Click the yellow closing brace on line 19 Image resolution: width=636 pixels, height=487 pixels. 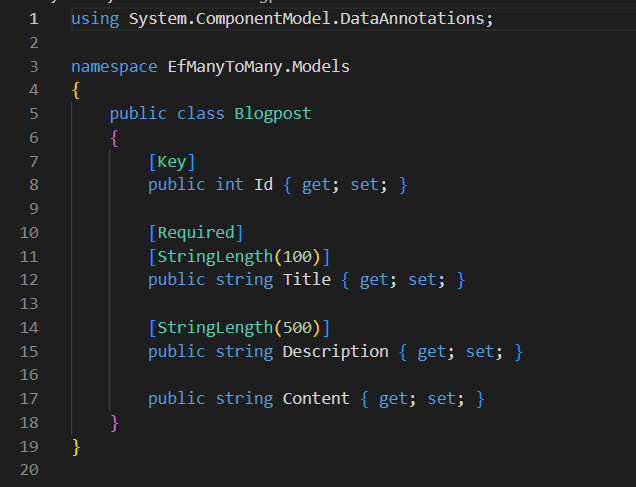76,447
